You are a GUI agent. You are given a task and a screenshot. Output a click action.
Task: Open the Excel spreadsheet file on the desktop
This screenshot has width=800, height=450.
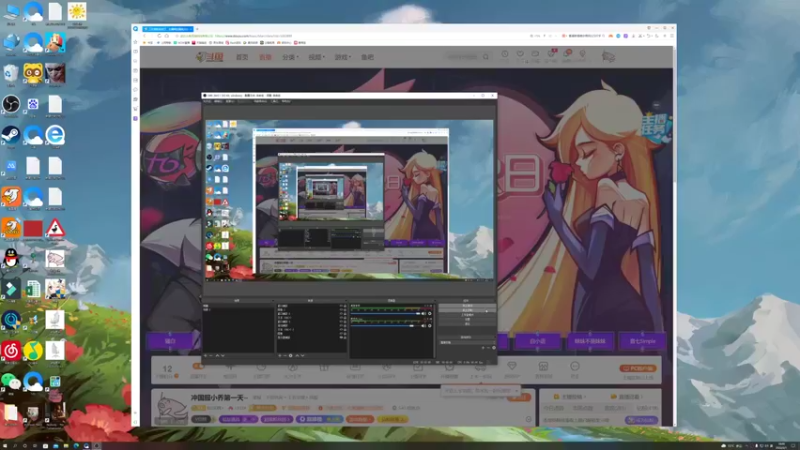33,289
